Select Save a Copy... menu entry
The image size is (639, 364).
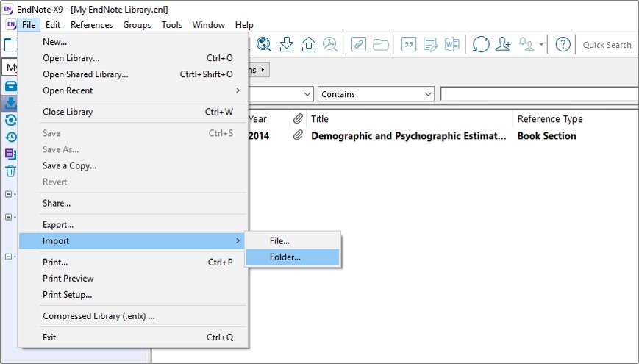[133, 165]
